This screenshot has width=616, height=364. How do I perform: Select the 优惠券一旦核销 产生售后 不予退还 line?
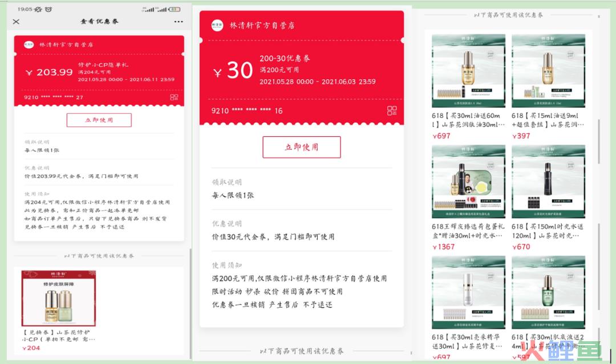(x=272, y=304)
